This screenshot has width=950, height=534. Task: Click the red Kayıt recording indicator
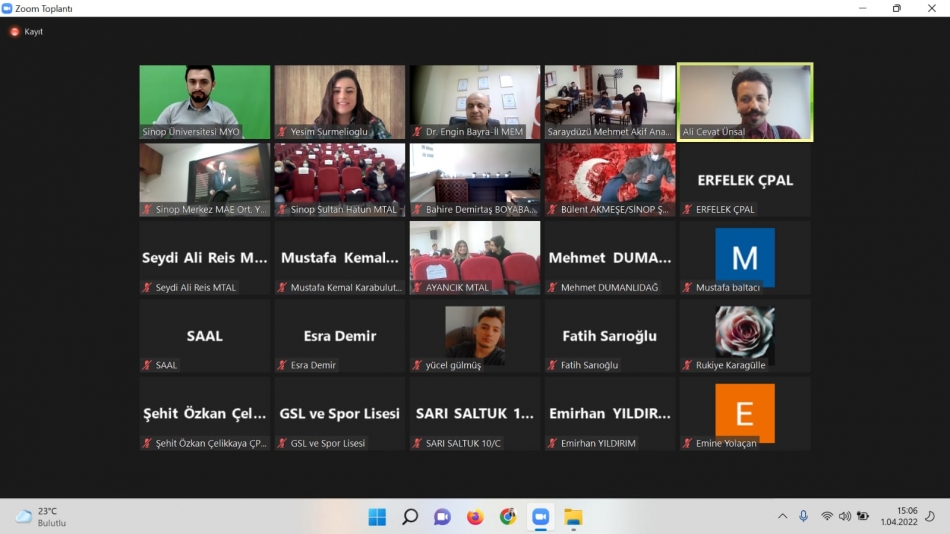[x=26, y=31]
